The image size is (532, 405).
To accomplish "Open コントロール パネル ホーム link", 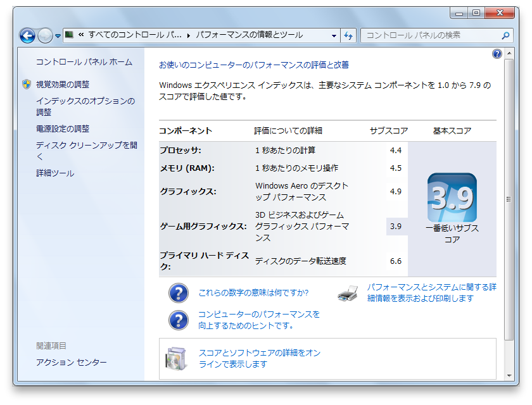I will (x=84, y=62).
